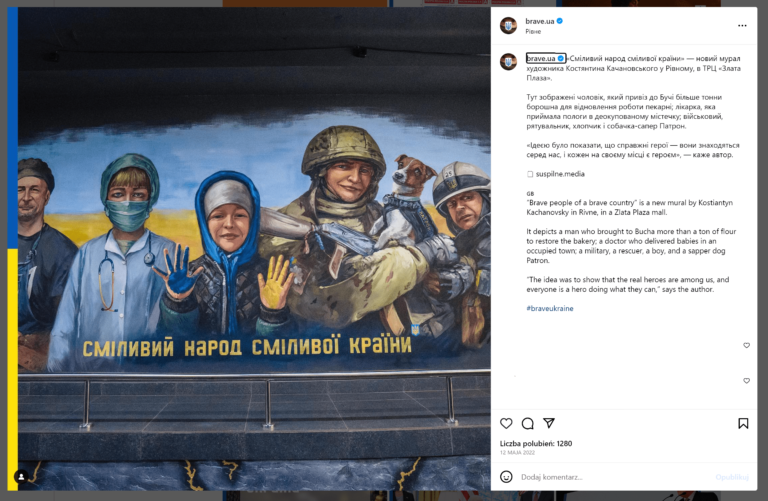Open brave.ua avatar beside the caption

508,62
